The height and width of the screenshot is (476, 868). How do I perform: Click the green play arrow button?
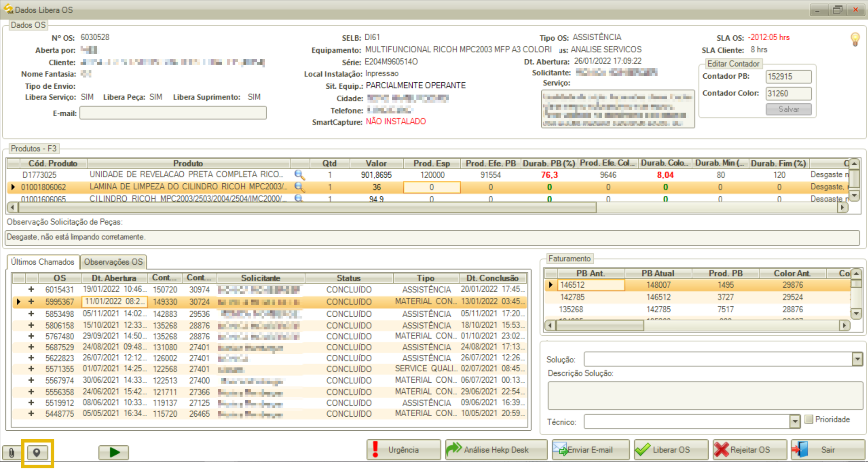point(114,452)
